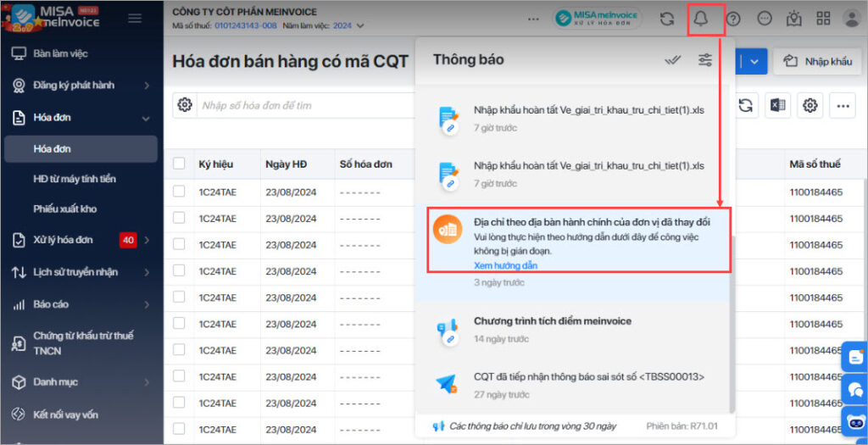868x445 pixels.
Task: Click the red 40 badge on Xử lý hóa đơn
Action: (128, 240)
